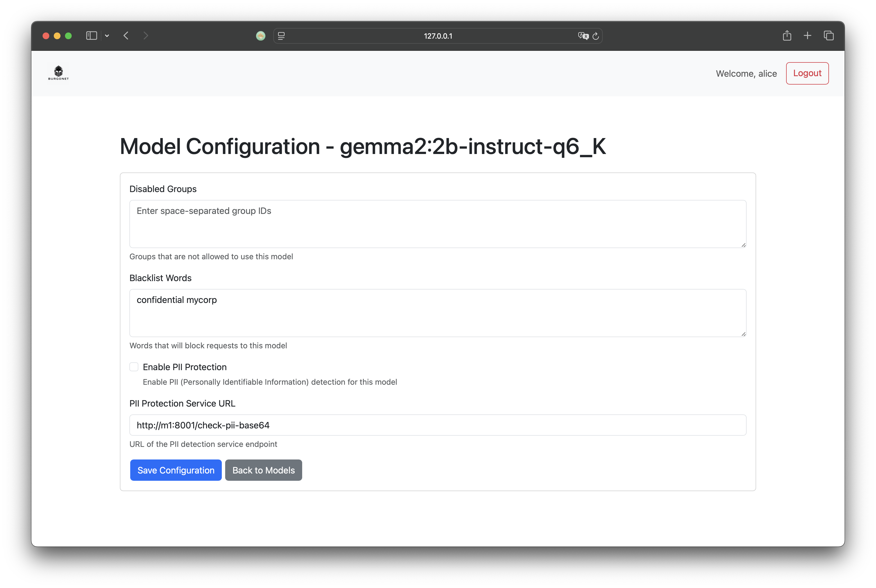The image size is (876, 588).
Task: Save Configuration button
Action: pyautogui.click(x=176, y=470)
